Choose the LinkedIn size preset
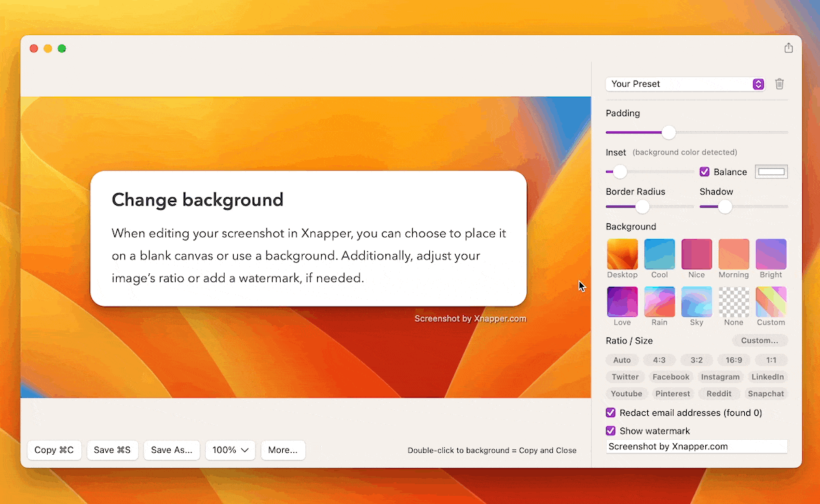Screen dimensions: 820x504 [767, 377]
